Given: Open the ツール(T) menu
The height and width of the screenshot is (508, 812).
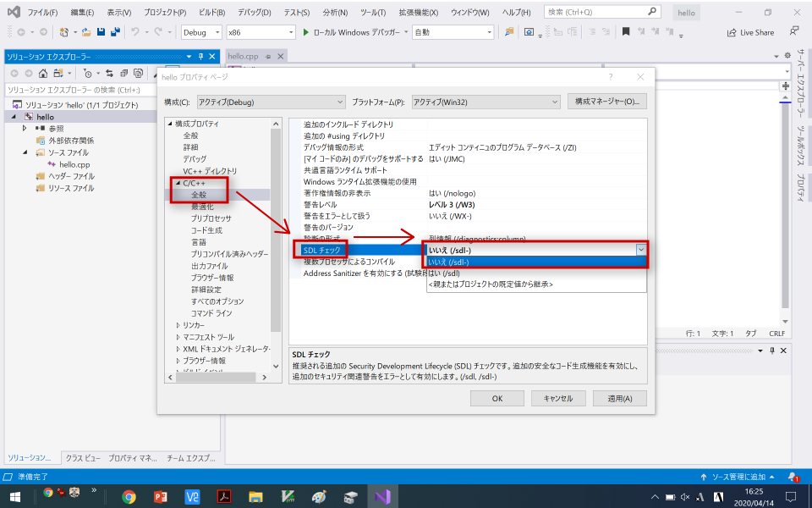Looking at the screenshot, I should click(x=373, y=12).
